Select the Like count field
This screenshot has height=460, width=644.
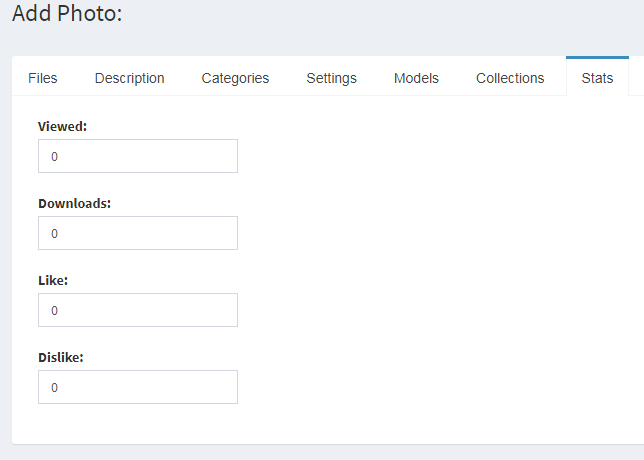click(138, 310)
